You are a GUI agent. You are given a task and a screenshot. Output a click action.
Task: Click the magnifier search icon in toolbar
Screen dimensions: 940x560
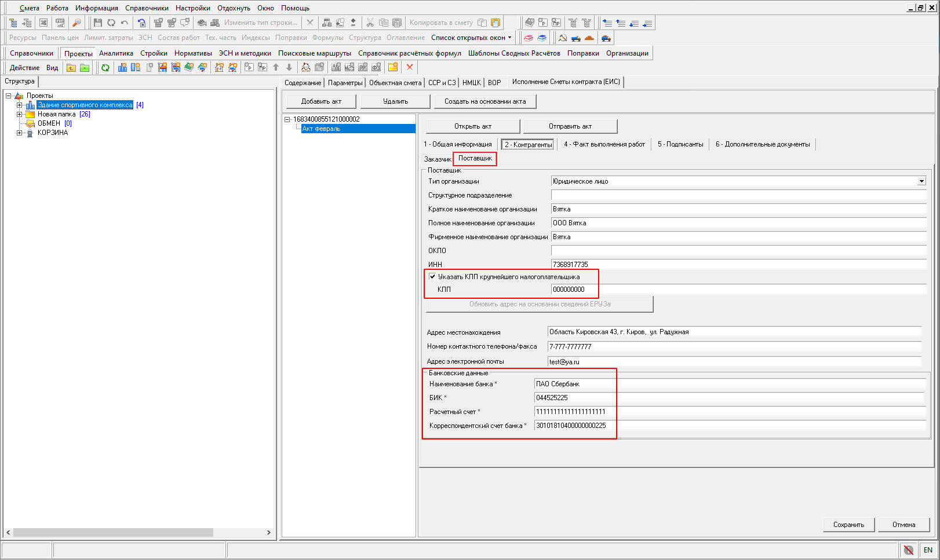coord(76,23)
